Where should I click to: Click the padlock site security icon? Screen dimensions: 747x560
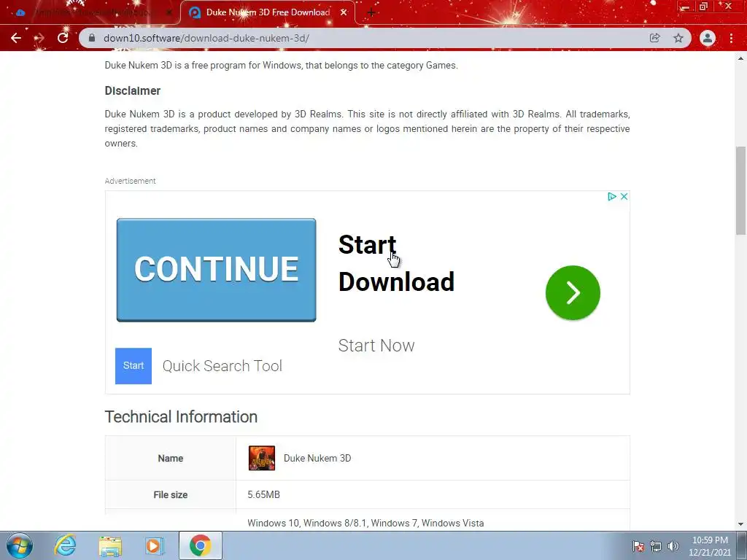click(x=92, y=38)
